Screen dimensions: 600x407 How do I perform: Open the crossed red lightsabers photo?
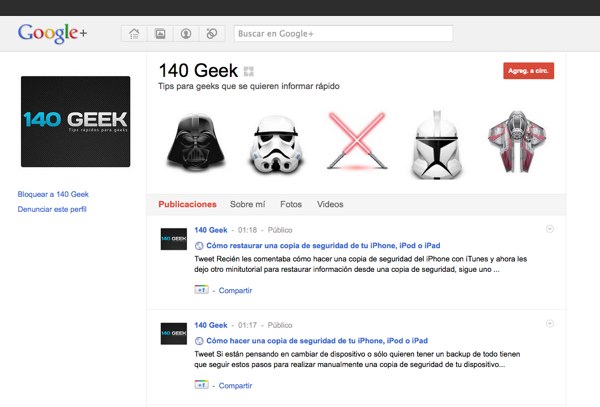(x=357, y=141)
